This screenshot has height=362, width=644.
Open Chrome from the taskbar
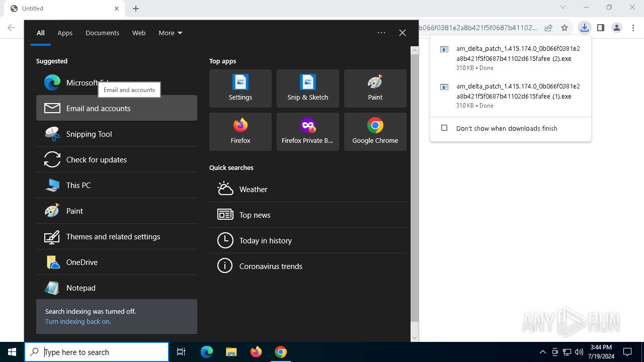(281, 352)
